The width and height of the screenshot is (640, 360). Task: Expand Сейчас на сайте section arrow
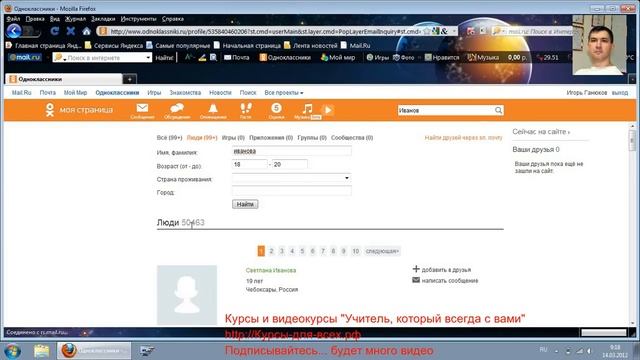click(569, 133)
